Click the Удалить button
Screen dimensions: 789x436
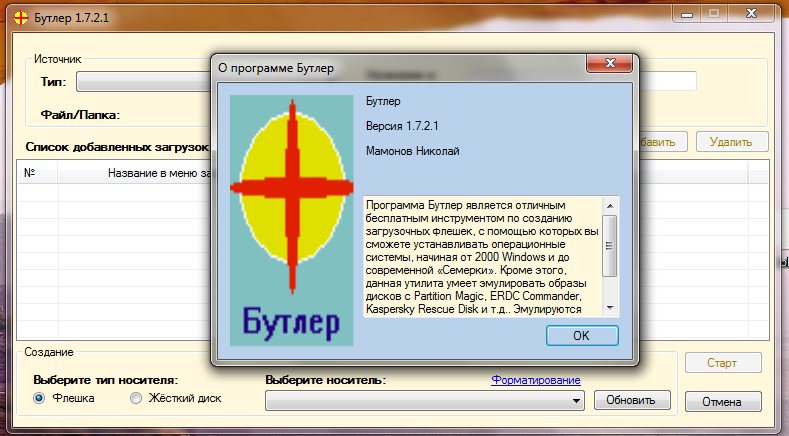pyautogui.click(x=732, y=142)
